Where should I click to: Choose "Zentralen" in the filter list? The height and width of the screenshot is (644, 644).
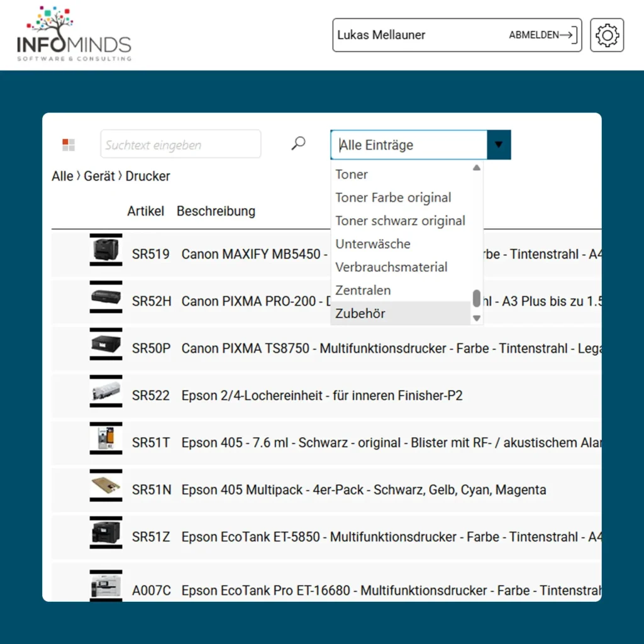[x=363, y=290]
